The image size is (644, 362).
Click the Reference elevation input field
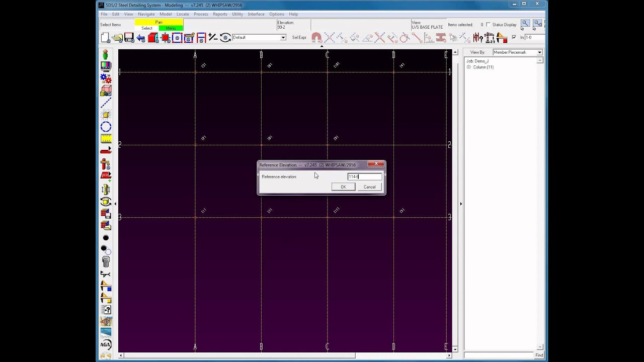click(x=365, y=176)
